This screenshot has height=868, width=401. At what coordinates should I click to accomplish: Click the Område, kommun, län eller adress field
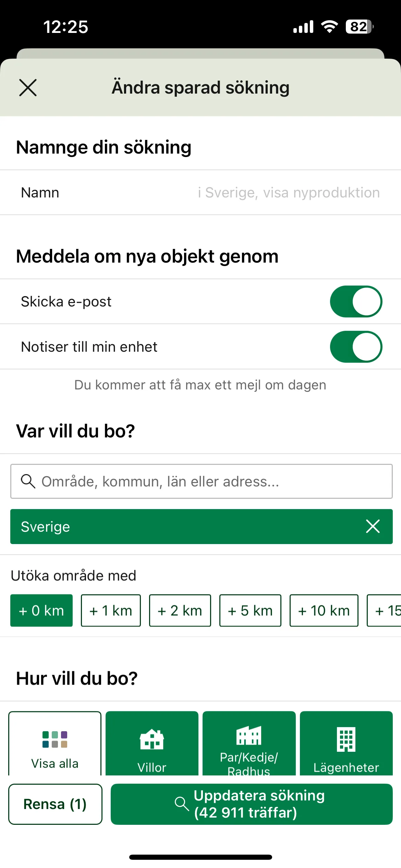click(x=202, y=481)
